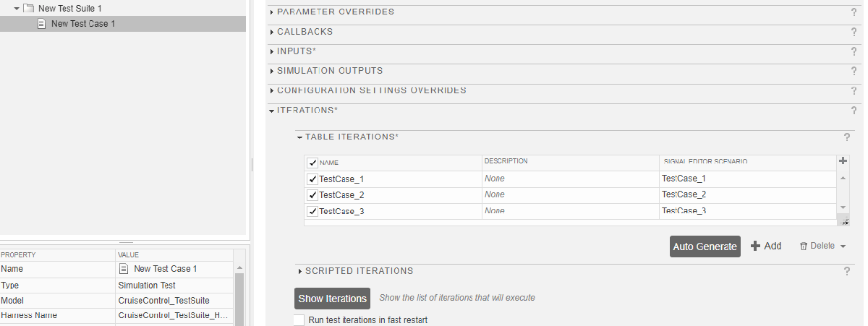Click help icon beside Simulation Outputs
The height and width of the screenshot is (326, 868).
(854, 71)
